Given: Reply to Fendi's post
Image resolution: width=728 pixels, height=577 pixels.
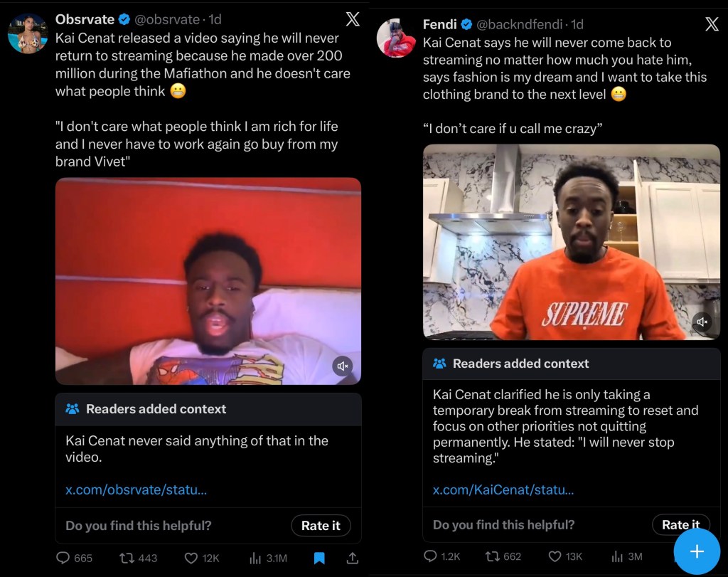Looking at the screenshot, I should [431, 556].
